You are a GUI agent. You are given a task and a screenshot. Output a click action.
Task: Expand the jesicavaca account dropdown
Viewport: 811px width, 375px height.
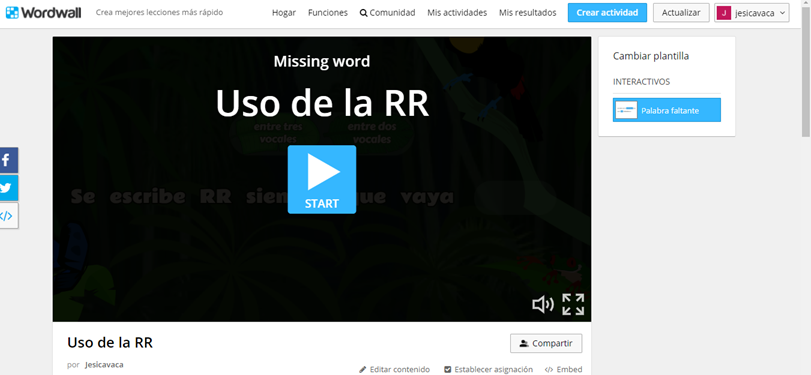click(x=752, y=13)
